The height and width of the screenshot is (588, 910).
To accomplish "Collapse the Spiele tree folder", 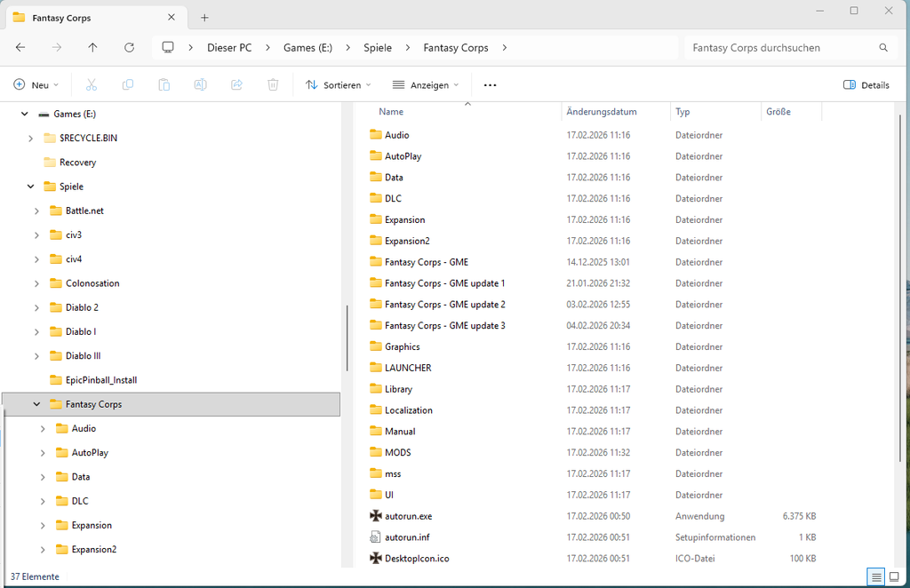I will [x=31, y=187].
